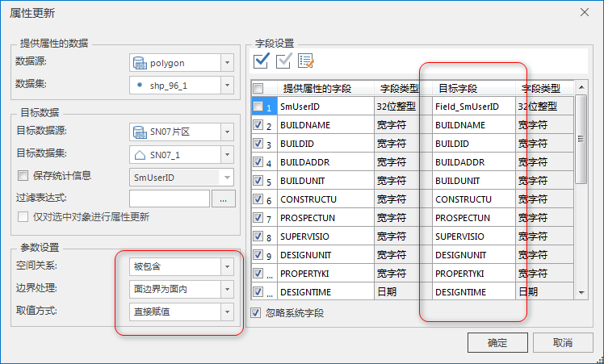This screenshot has width=604, height=364.
Task: Click the polygon datasource database icon
Action: click(x=140, y=63)
